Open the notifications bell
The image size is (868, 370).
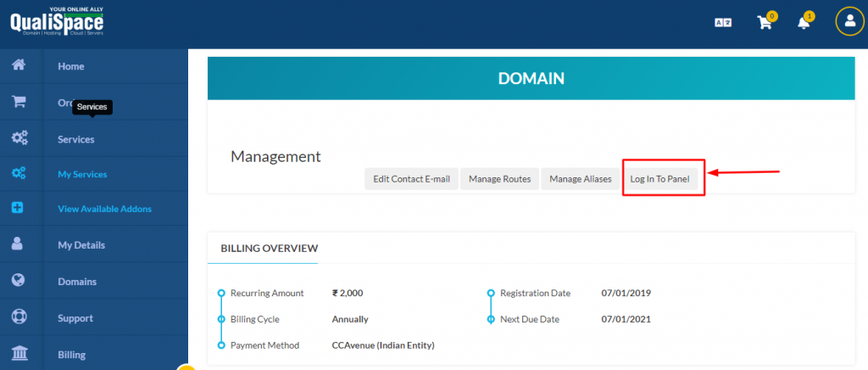(x=804, y=23)
